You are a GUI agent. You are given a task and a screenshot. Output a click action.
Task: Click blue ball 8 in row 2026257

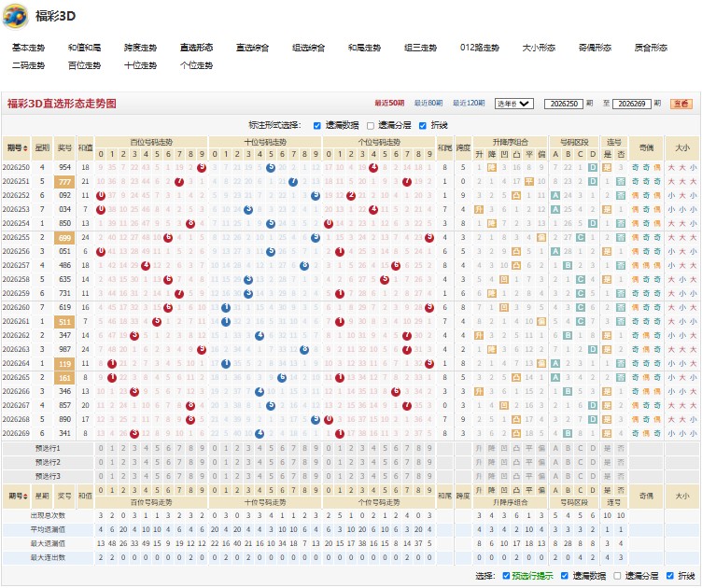pos(304,266)
